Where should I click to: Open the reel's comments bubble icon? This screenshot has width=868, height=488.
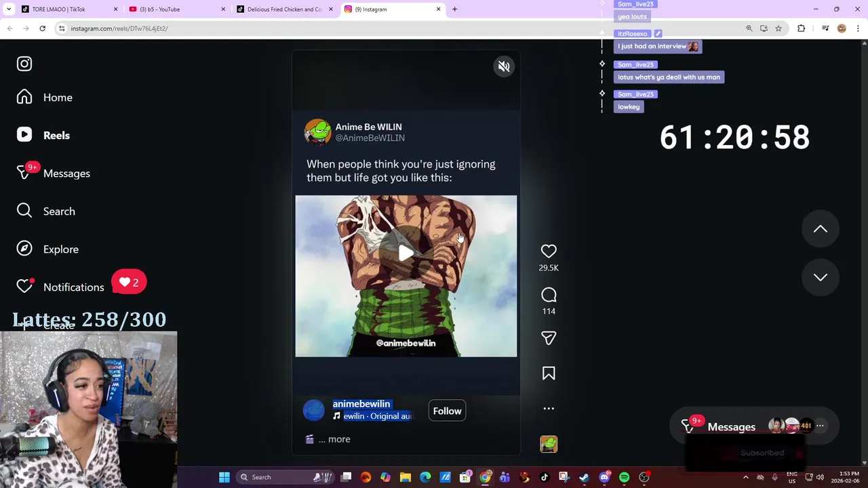[x=549, y=295]
